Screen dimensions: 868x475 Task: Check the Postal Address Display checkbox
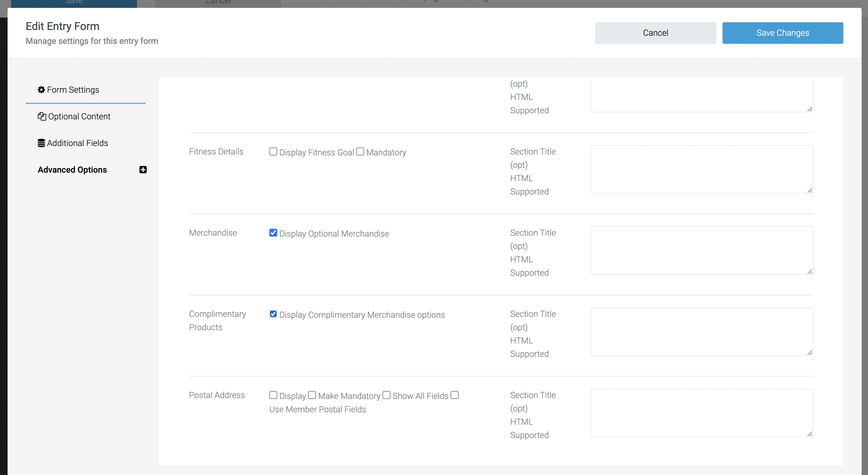(x=273, y=395)
